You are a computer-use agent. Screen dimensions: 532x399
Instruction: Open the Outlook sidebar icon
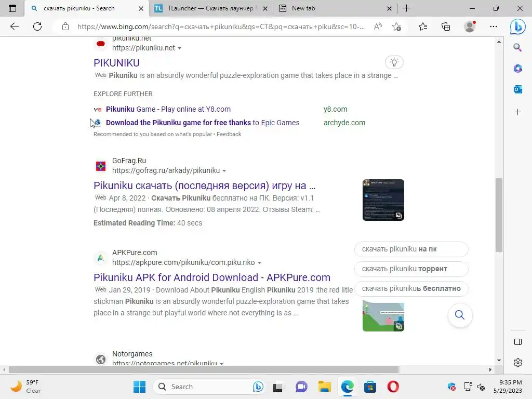pos(517,89)
